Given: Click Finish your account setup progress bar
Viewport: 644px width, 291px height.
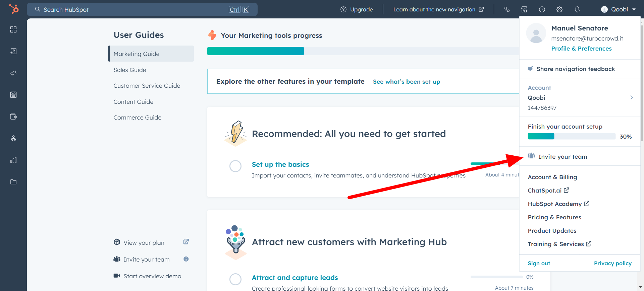Looking at the screenshot, I should (572, 136).
